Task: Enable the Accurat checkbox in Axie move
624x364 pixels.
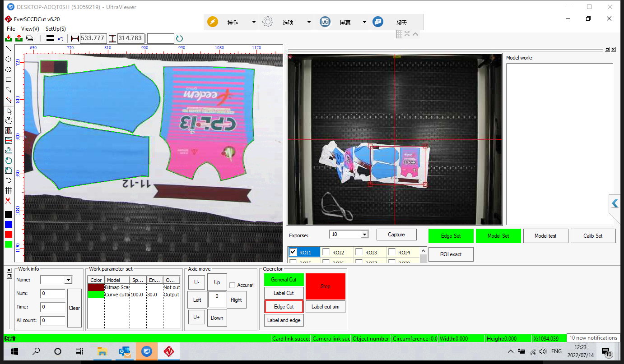Action: tap(232, 285)
